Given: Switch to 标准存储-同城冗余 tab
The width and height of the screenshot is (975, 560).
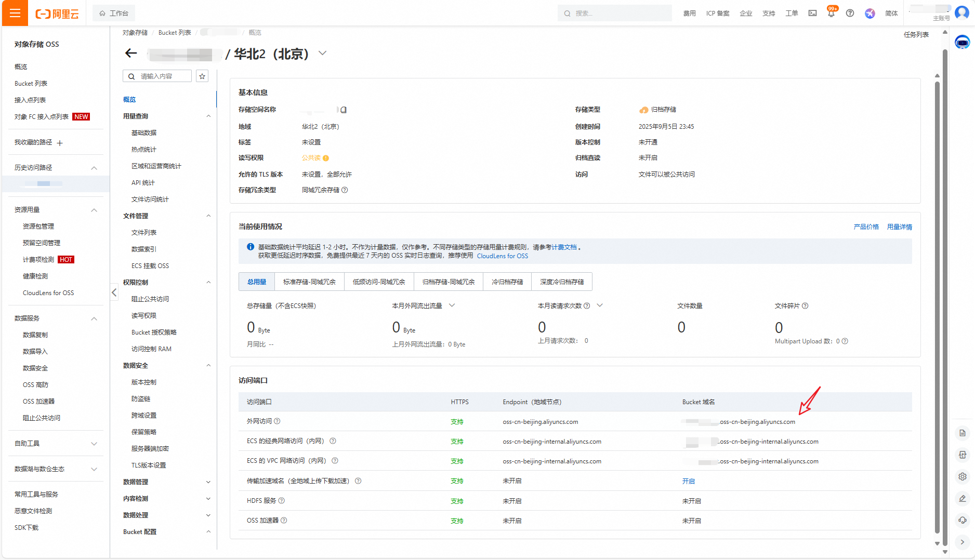Looking at the screenshot, I should (309, 282).
